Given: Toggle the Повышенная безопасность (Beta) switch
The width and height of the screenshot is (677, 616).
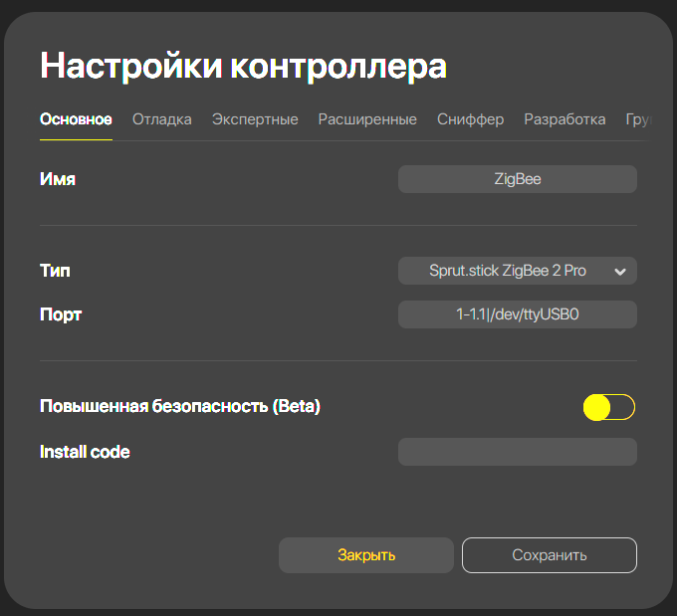Looking at the screenshot, I should [x=608, y=407].
